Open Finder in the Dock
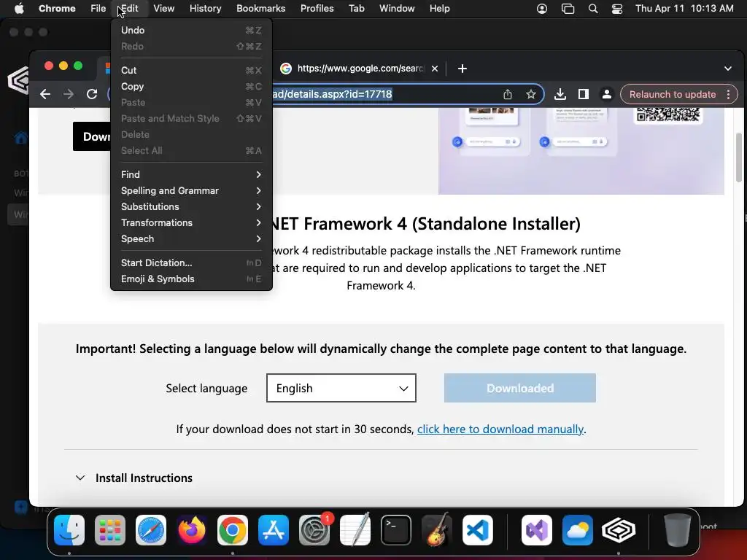Image resolution: width=747 pixels, height=560 pixels. click(x=69, y=530)
